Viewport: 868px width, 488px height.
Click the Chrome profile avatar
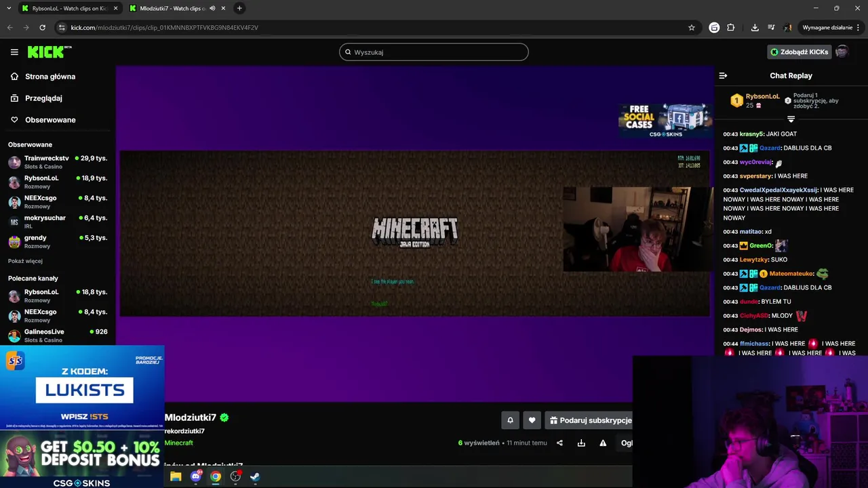click(x=787, y=28)
